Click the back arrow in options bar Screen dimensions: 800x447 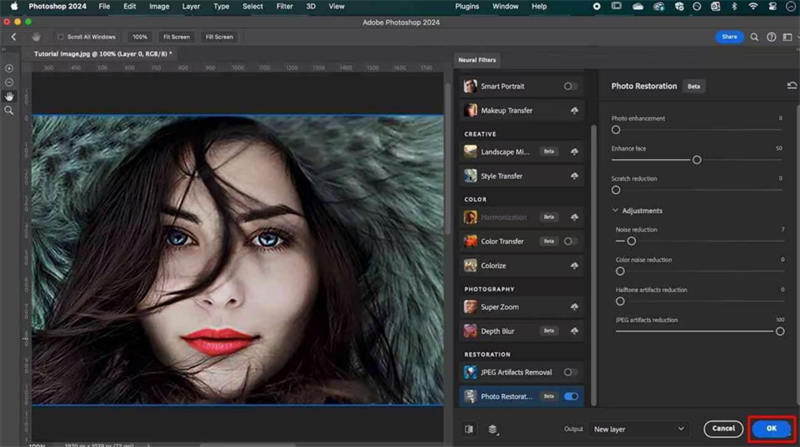[x=14, y=37]
